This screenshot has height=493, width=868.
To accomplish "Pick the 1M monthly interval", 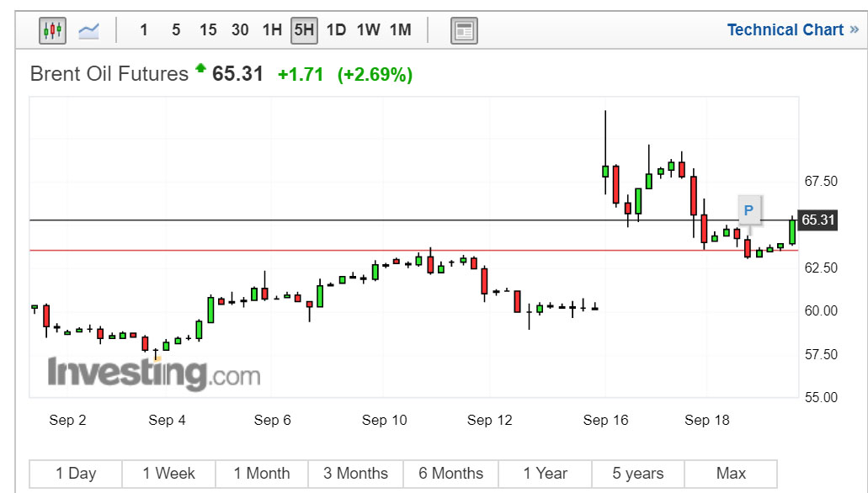I will (x=400, y=30).
